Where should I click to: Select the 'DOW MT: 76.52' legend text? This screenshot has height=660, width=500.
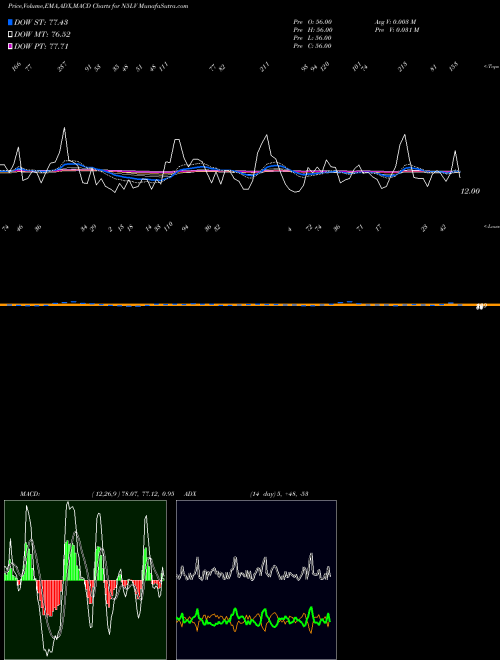point(42,35)
